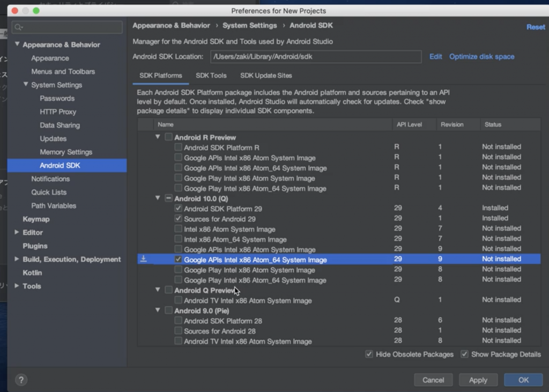Image resolution: width=549 pixels, height=392 pixels.
Task: Open Notifications settings
Action: 50,179
